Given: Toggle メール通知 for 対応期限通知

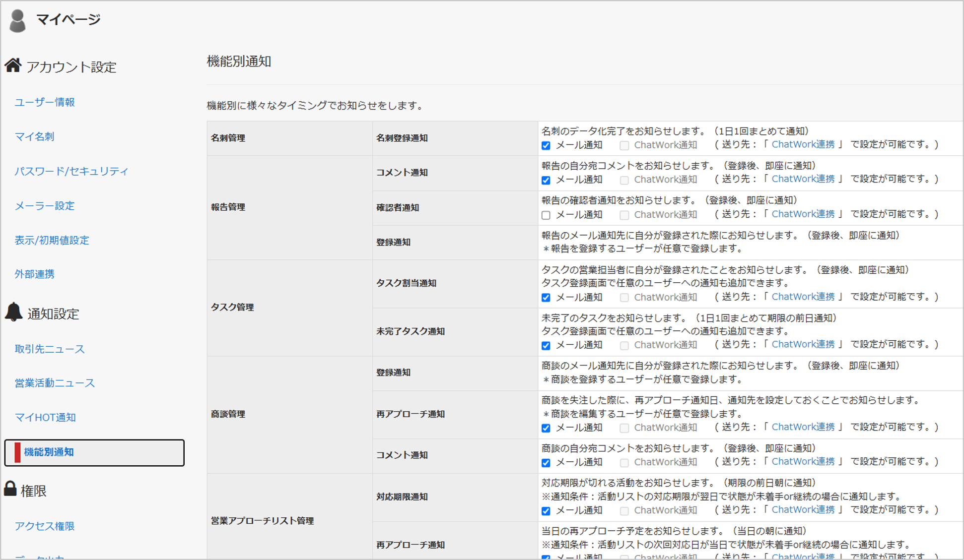Looking at the screenshot, I should pos(546,511).
